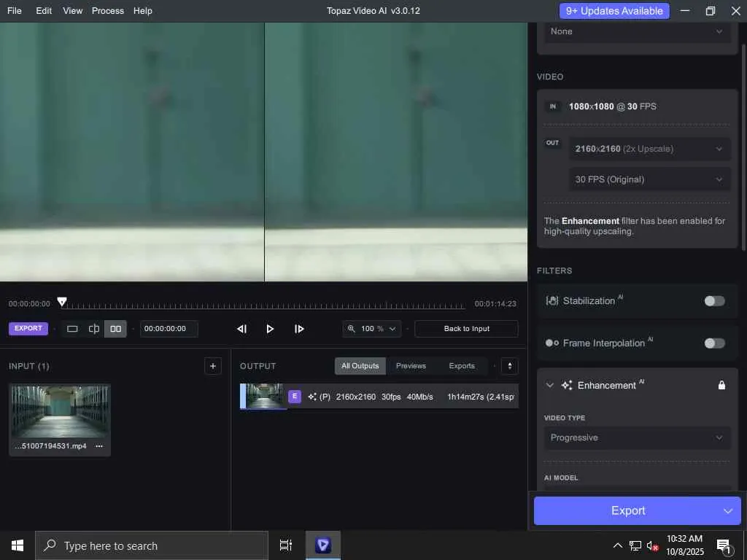Click the Frame Interpolation filter icon
The image size is (747, 560).
[551, 343]
